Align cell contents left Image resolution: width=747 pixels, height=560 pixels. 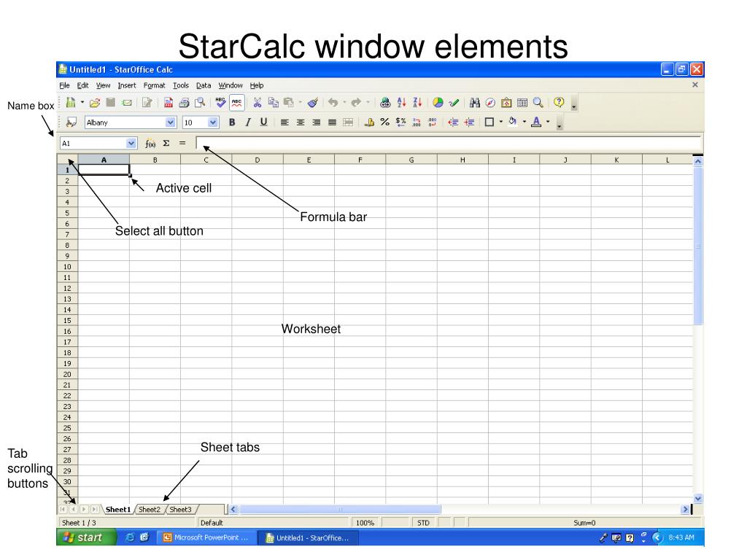click(x=285, y=122)
